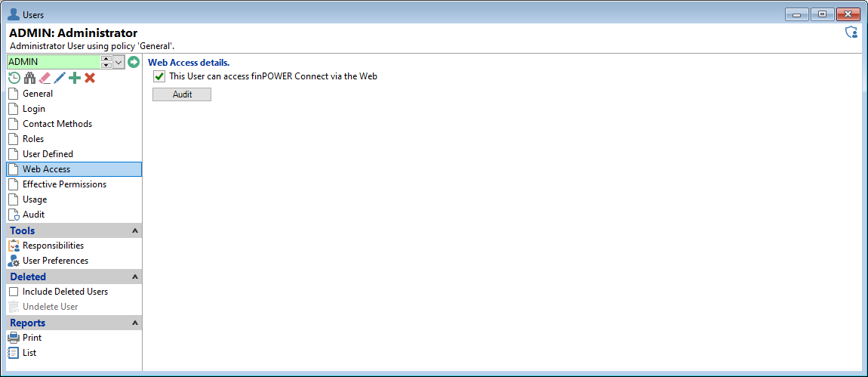
Task: Close the Users window
Action: click(x=848, y=15)
